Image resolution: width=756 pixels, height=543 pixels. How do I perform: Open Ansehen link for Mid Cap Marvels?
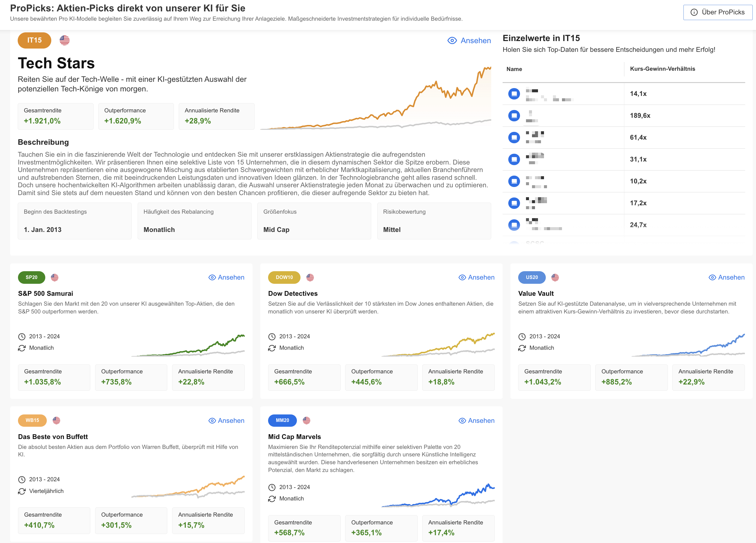pyautogui.click(x=476, y=420)
